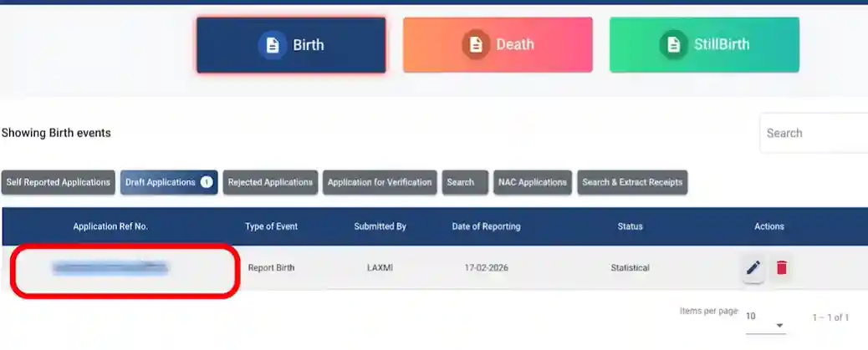This screenshot has width=868, height=350.
Task: Open the NAC Applications tab
Action: pyautogui.click(x=533, y=182)
